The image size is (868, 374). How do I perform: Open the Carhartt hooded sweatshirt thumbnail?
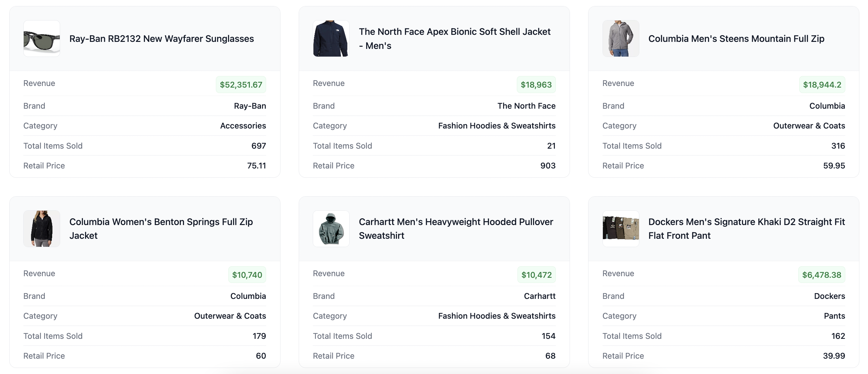(331, 229)
